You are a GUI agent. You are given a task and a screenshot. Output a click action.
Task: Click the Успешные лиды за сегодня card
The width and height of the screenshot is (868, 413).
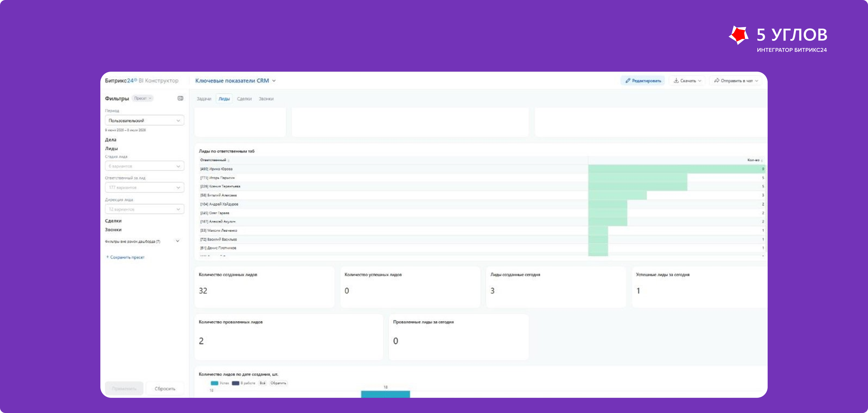click(700, 287)
